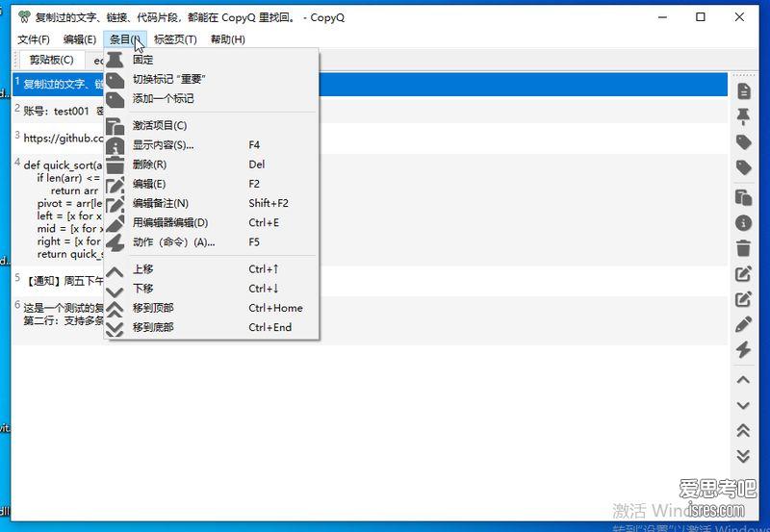Toggle 'important' tag via upper sidebar tag icon

tap(743, 142)
